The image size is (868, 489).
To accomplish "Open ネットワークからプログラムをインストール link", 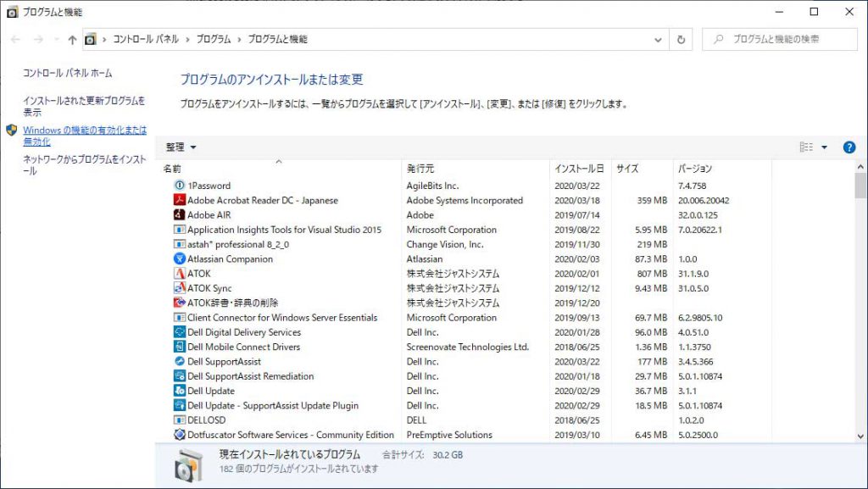I will [84, 165].
